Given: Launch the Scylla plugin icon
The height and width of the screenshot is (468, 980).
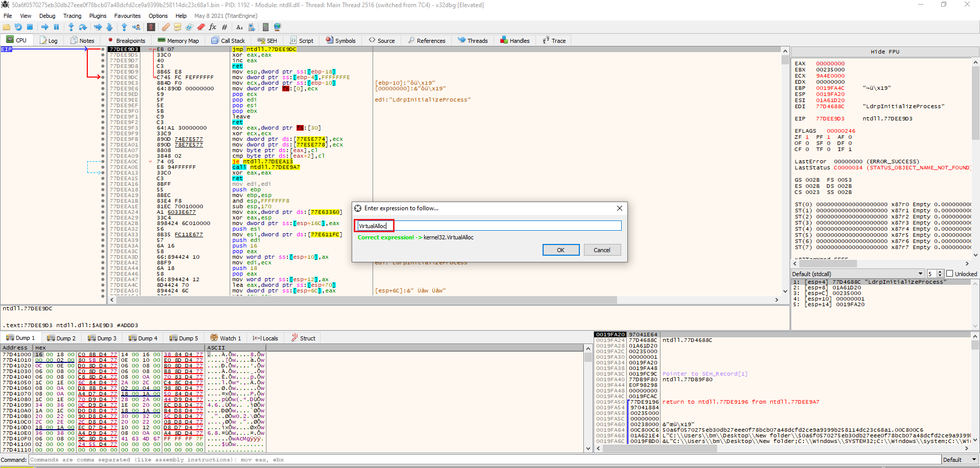Looking at the screenshot, I should (x=151, y=27).
